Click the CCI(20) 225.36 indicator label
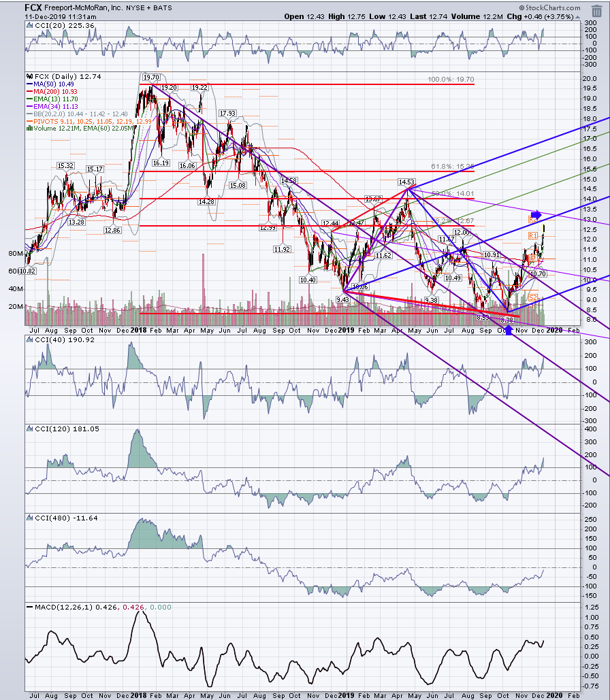 click(65, 26)
